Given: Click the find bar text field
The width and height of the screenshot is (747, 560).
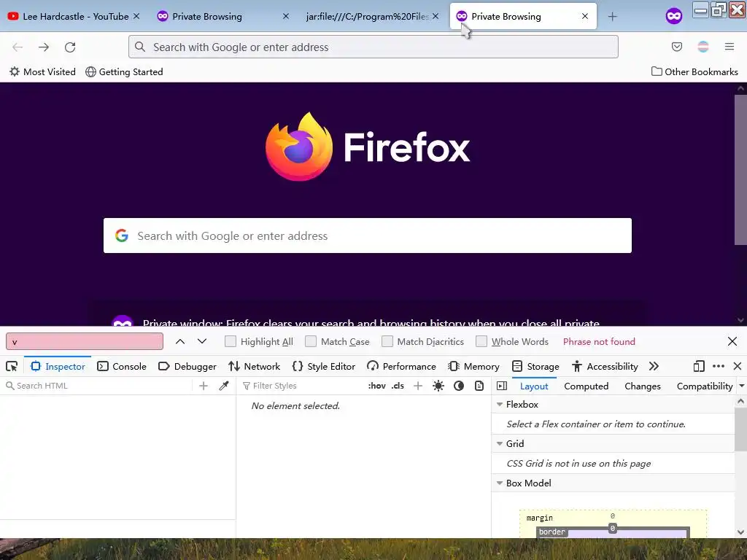Looking at the screenshot, I should tap(85, 341).
